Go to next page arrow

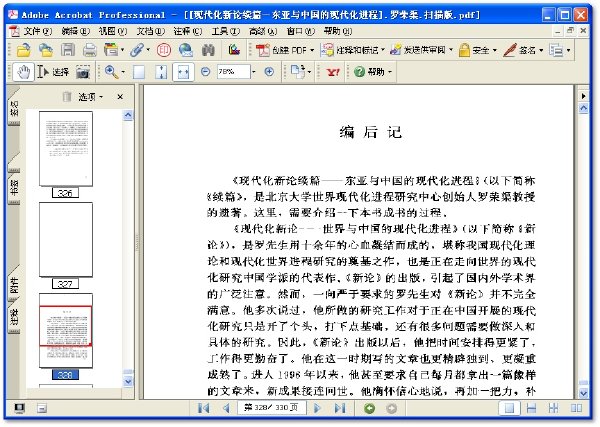317,408
